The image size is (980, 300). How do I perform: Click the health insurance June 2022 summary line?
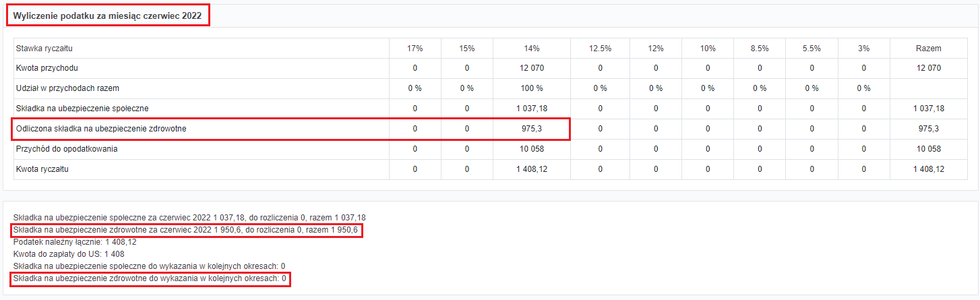point(185,231)
